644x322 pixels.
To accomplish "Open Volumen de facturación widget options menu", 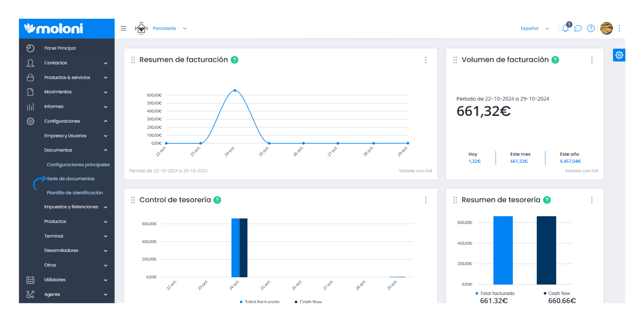I will (x=592, y=60).
